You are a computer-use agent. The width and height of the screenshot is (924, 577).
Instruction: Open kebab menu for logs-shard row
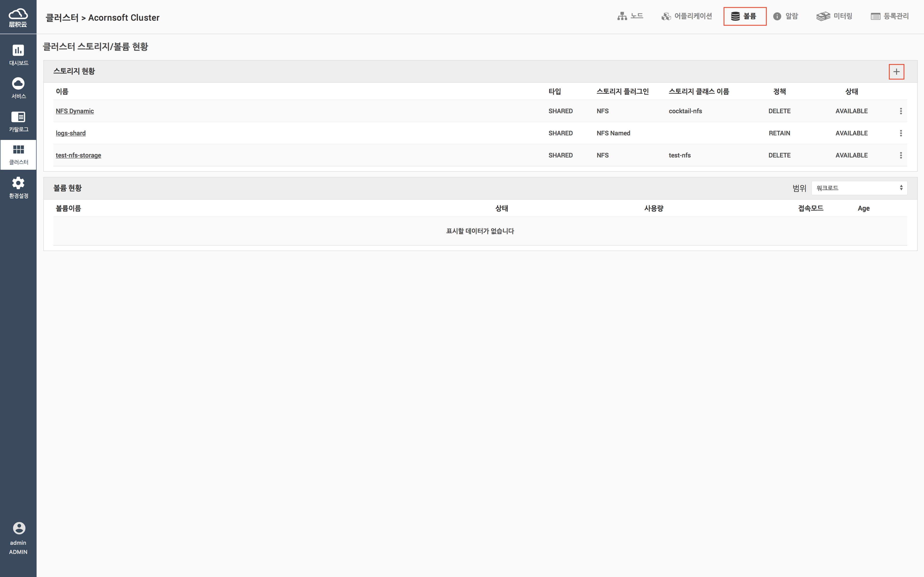(901, 133)
